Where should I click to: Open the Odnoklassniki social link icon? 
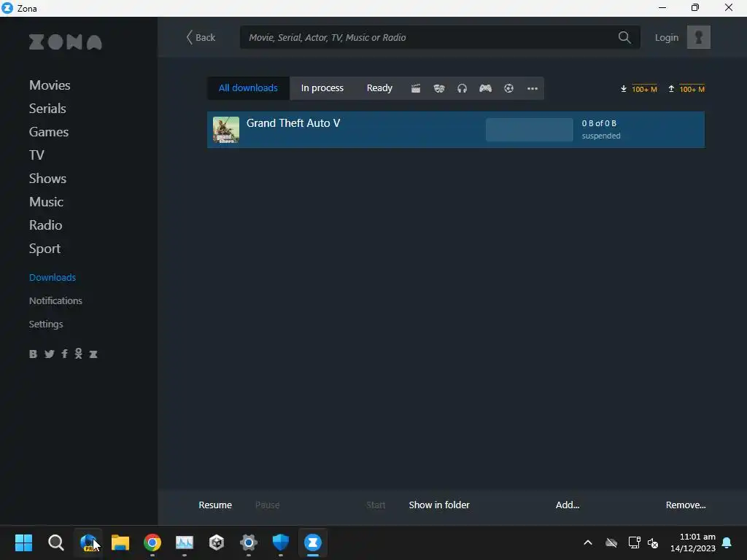click(x=79, y=354)
